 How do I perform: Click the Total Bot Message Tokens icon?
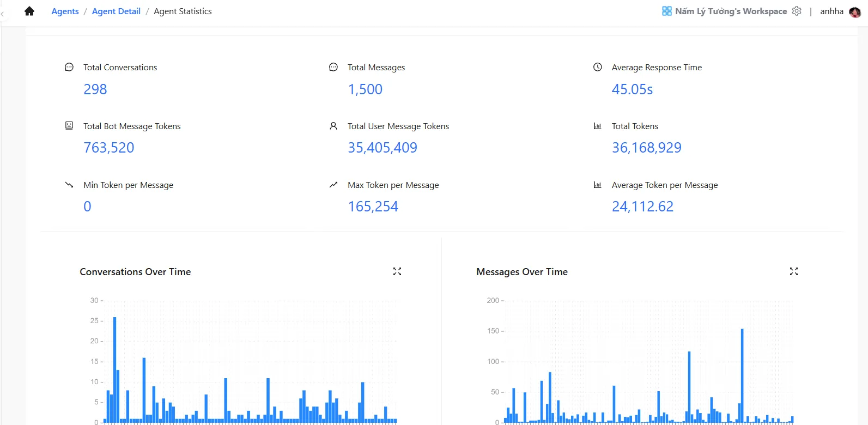click(x=69, y=126)
